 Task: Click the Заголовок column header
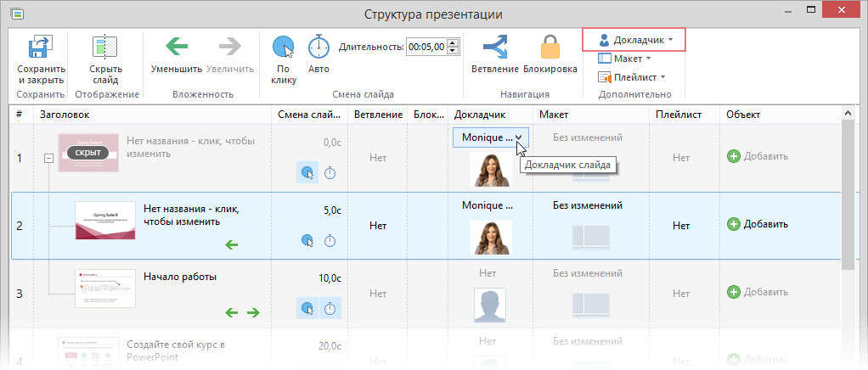152,115
